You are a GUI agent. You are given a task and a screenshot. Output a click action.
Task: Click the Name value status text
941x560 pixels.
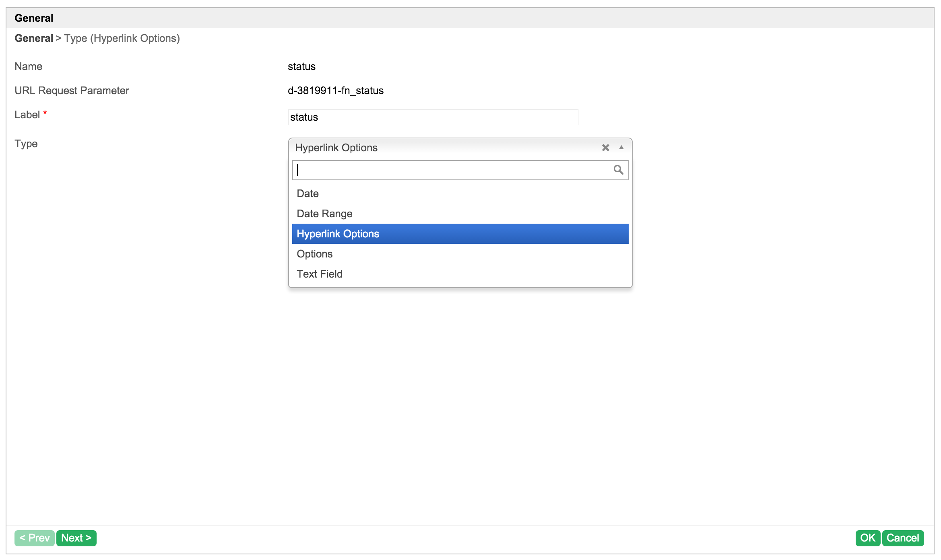pyautogui.click(x=301, y=66)
